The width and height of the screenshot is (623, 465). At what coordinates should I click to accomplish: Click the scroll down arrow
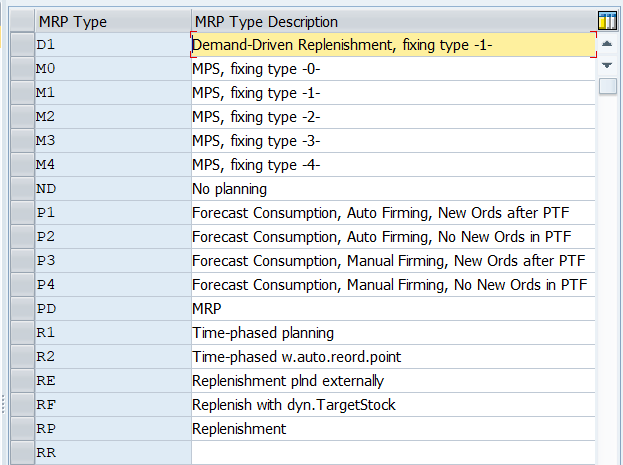(x=607, y=65)
